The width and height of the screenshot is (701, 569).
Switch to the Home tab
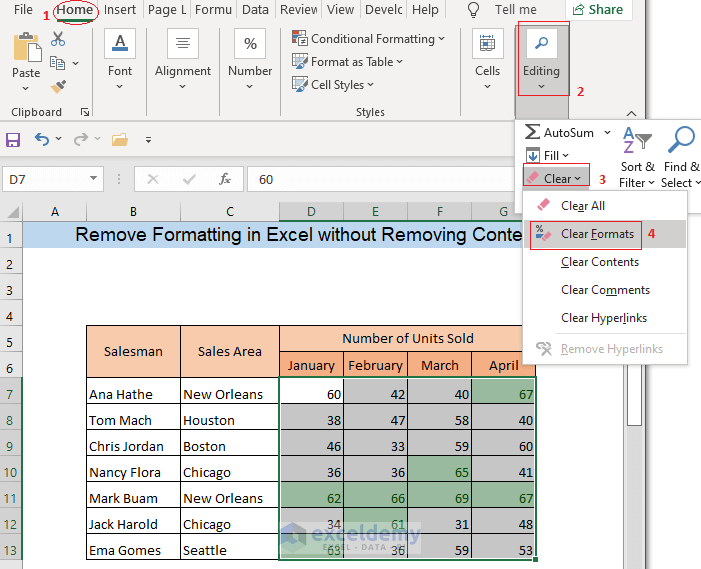(x=75, y=10)
